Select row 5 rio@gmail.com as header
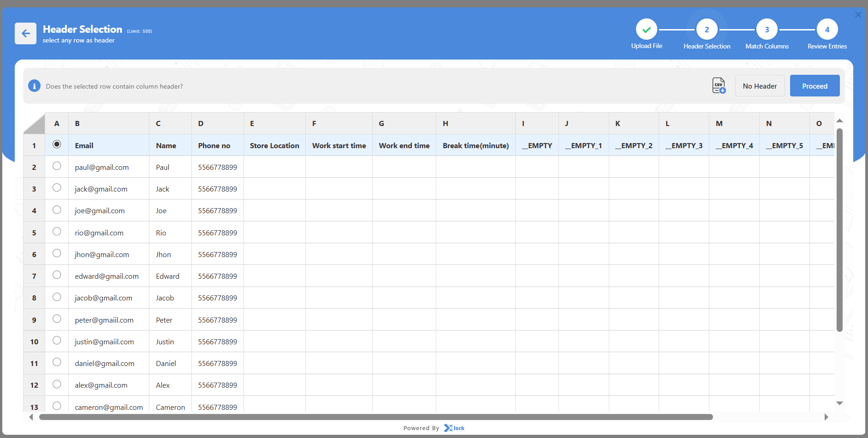The image size is (868, 438). (57, 232)
